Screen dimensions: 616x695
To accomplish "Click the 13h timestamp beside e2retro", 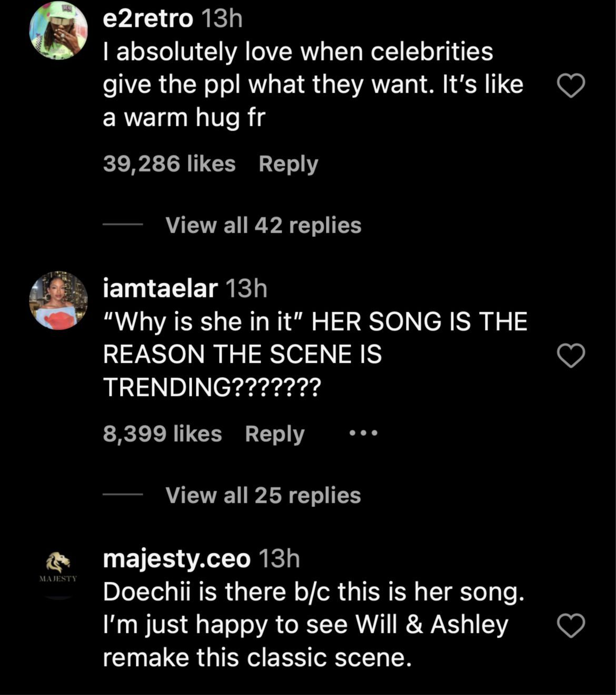I will click(x=222, y=19).
